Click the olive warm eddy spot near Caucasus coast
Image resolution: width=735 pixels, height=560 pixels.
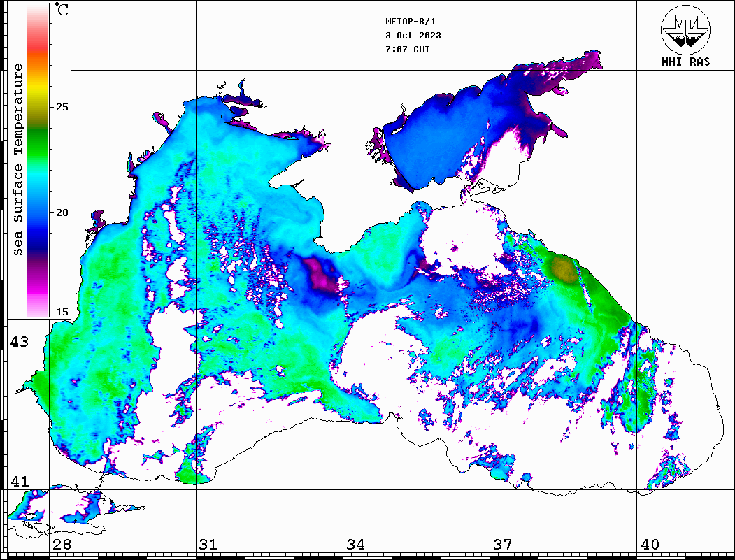pyautogui.click(x=563, y=269)
